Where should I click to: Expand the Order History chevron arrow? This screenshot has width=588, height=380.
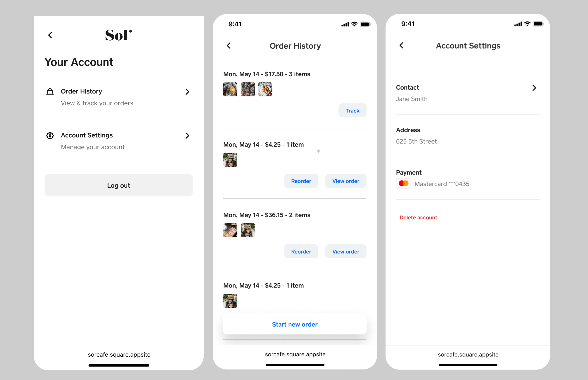187,91
